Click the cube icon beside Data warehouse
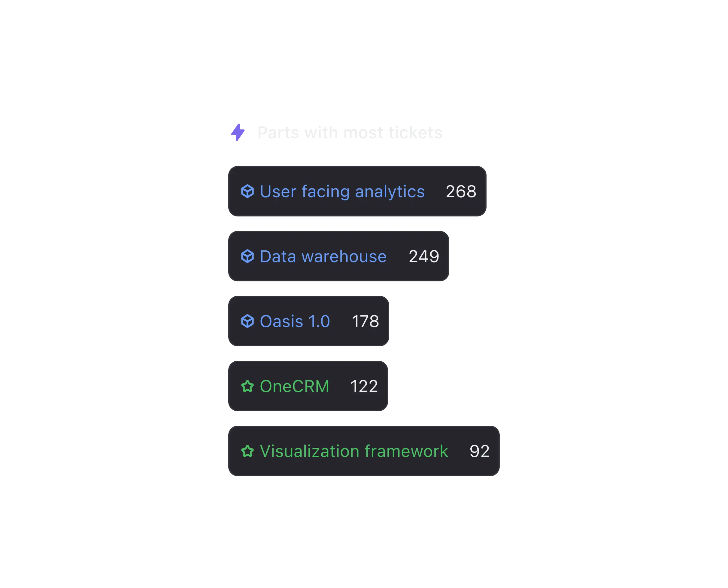 247,256
